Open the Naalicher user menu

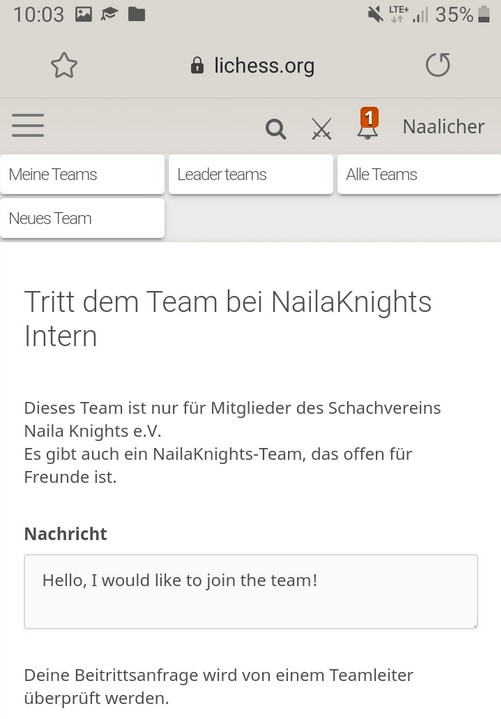click(443, 127)
